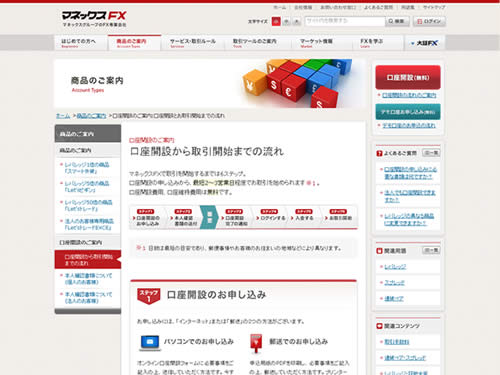Click the question mark icon beside よくあるご質問
This screenshot has height=375, width=500.
(379, 153)
